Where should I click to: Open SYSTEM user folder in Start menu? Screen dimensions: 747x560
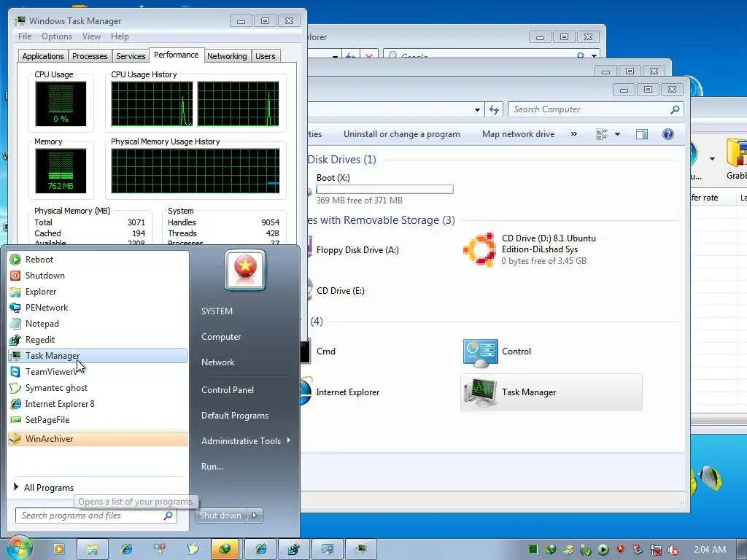tap(217, 311)
